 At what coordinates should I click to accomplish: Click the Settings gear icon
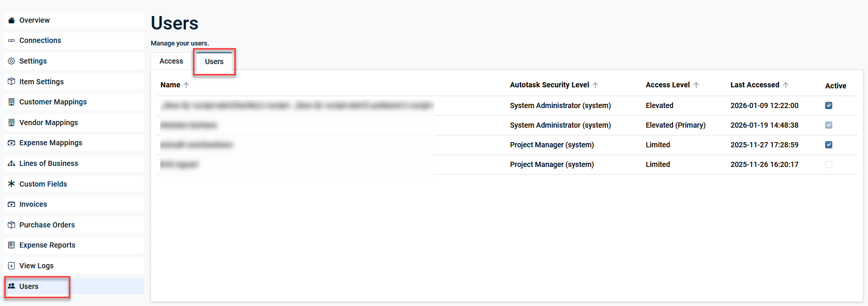[x=11, y=61]
